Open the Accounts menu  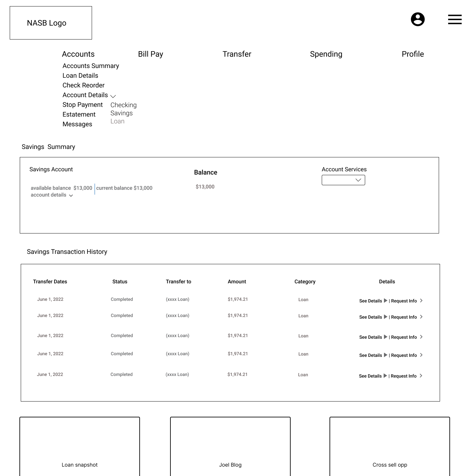point(78,54)
